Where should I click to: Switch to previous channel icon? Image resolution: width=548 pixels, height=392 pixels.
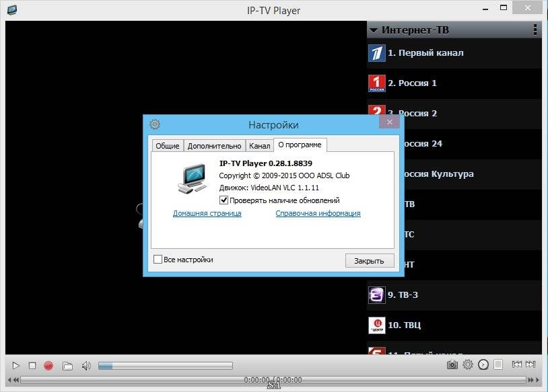click(x=516, y=364)
